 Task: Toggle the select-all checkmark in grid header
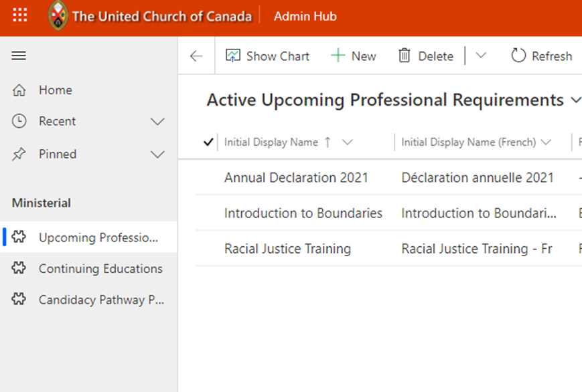(208, 142)
